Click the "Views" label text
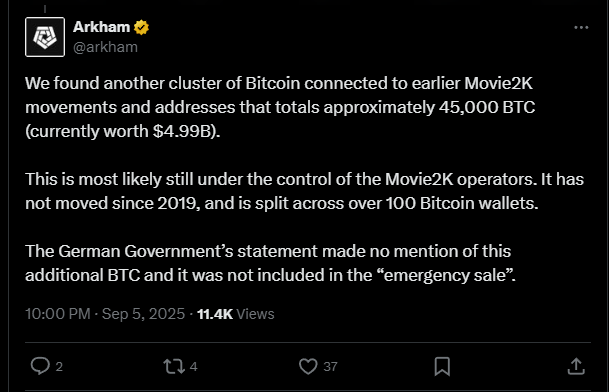The width and height of the screenshot is (609, 392). tap(255, 314)
